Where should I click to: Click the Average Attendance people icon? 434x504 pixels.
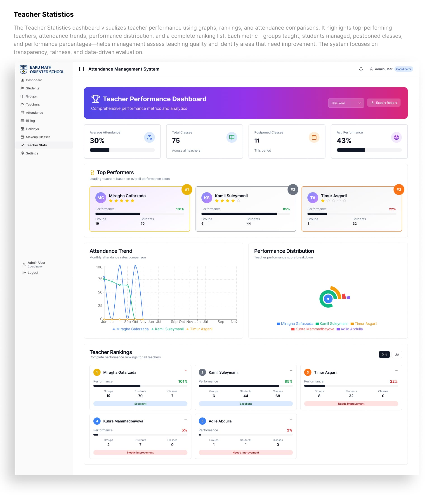149,137
